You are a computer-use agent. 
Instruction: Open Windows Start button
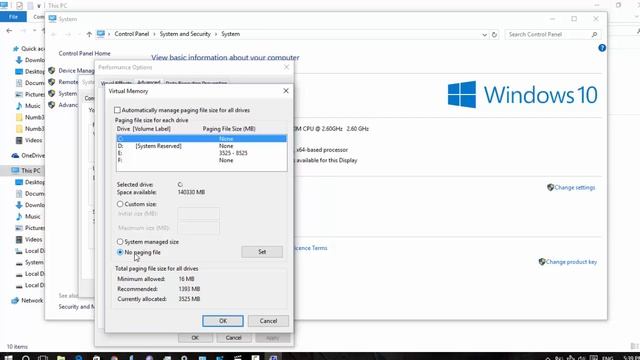(x=8, y=358)
